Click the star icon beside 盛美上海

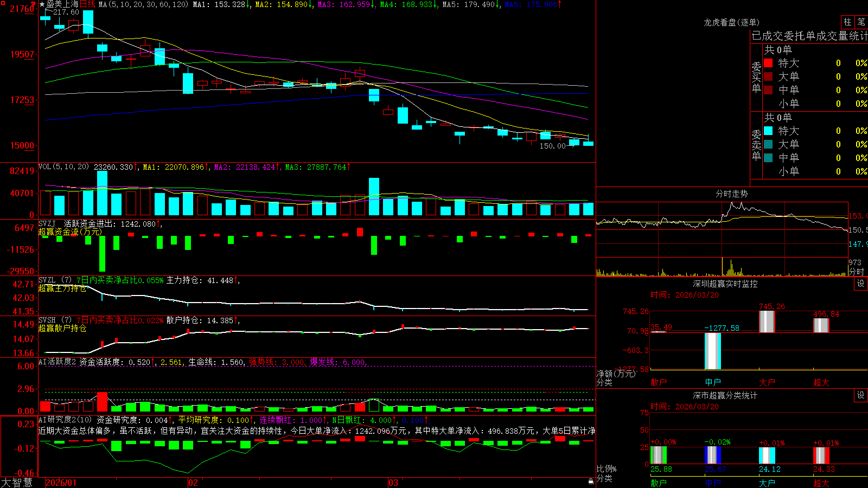(42, 4)
